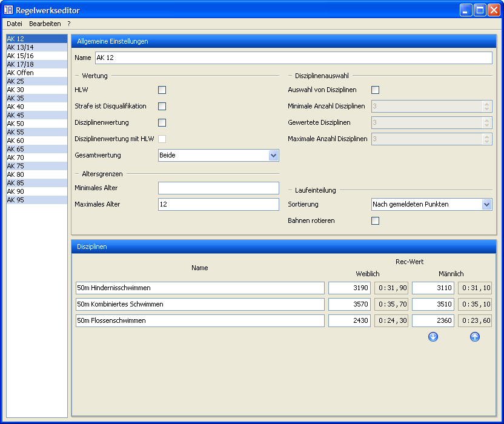The height and width of the screenshot is (424, 504).
Task: Open the Datei menu
Action: pyautogui.click(x=15, y=24)
